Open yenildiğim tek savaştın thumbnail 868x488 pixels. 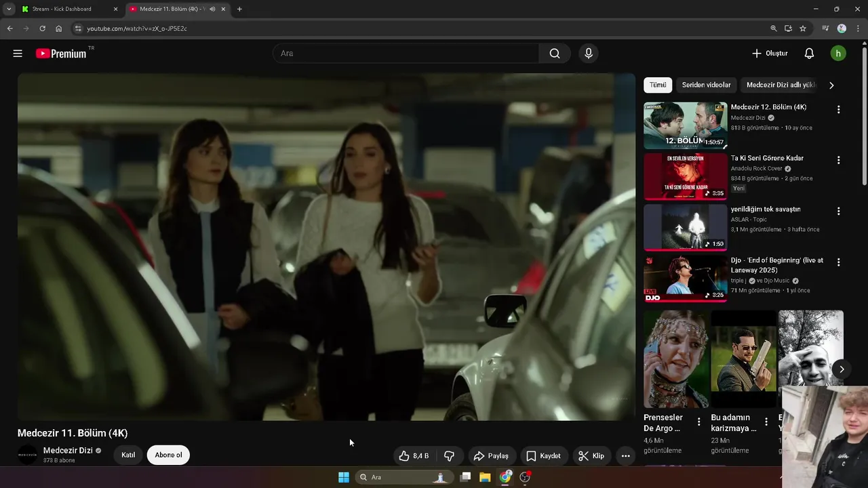(685, 227)
